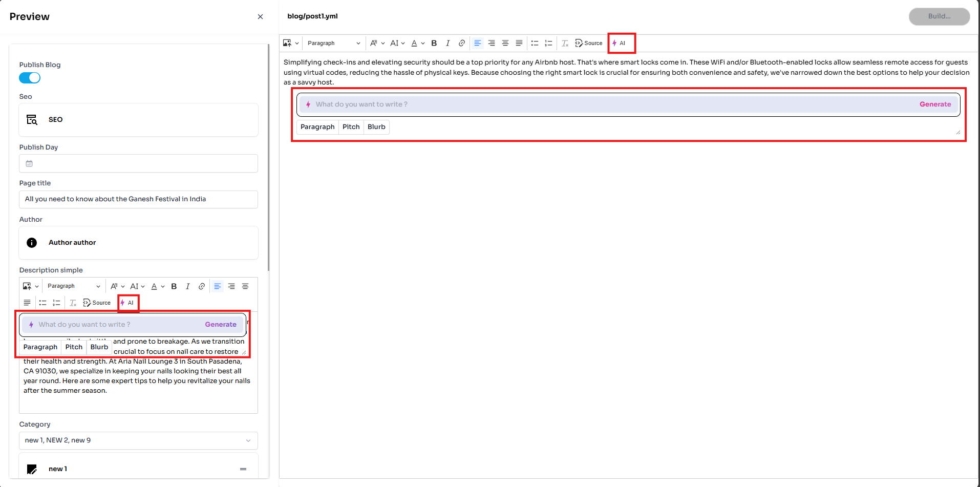Select the Pitch option in main AI panel
This screenshot has width=980, height=487.
[x=351, y=127]
